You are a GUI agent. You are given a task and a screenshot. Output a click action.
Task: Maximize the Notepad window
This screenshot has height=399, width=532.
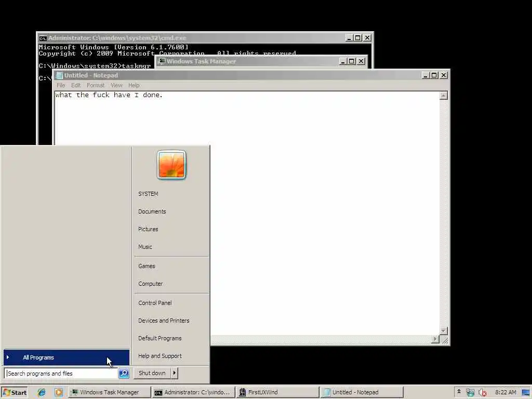coord(434,75)
